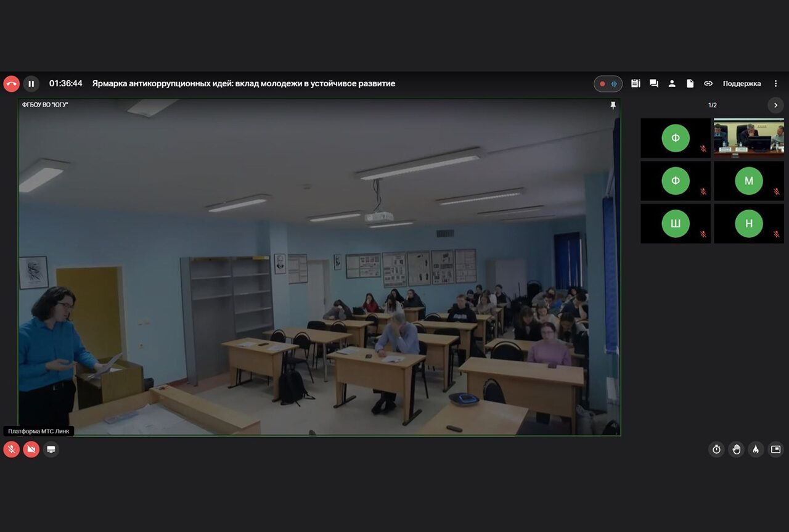Show the participants list
This screenshot has width=789, height=532.
tap(672, 84)
